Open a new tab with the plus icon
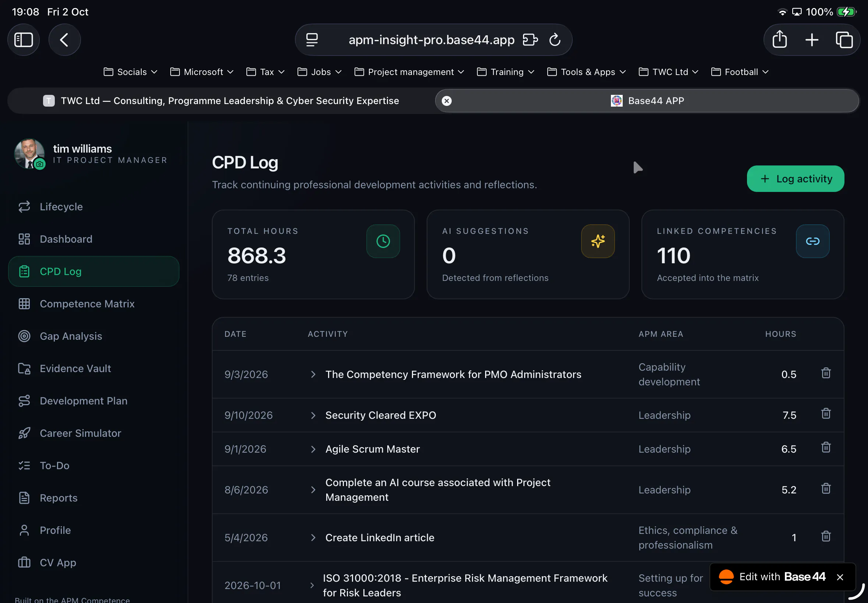The width and height of the screenshot is (868, 603). pyautogui.click(x=812, y=40)
